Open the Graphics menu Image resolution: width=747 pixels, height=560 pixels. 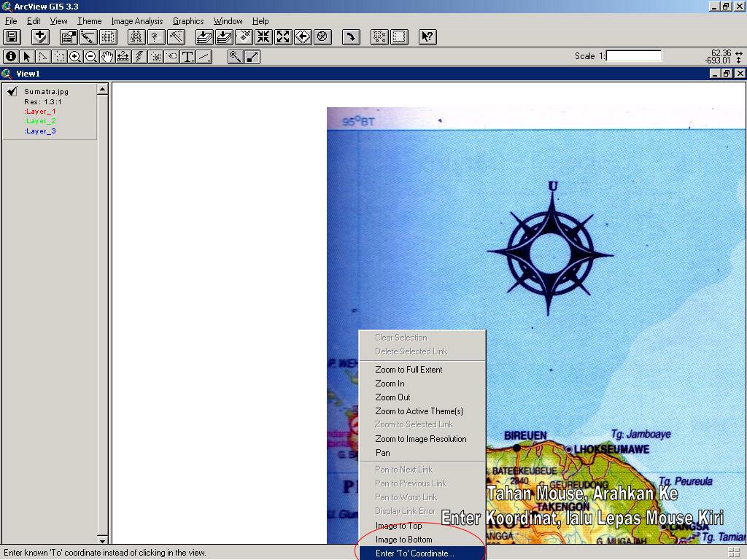[x=188, y=21]
